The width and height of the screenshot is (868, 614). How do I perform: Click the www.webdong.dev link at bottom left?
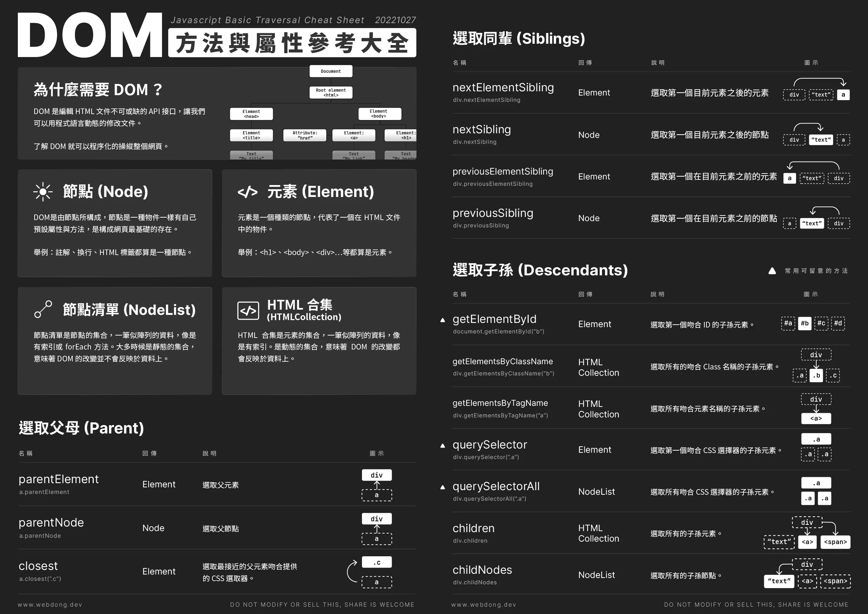(50, 605)
